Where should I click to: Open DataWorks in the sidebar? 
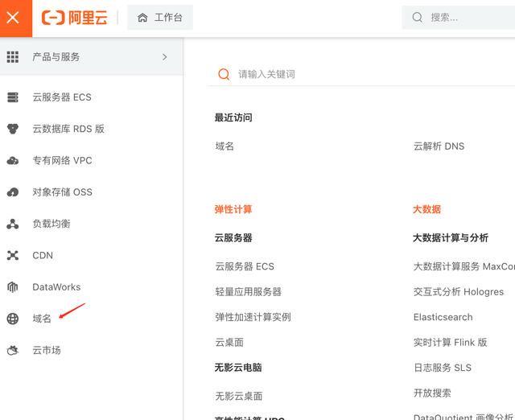56,287
